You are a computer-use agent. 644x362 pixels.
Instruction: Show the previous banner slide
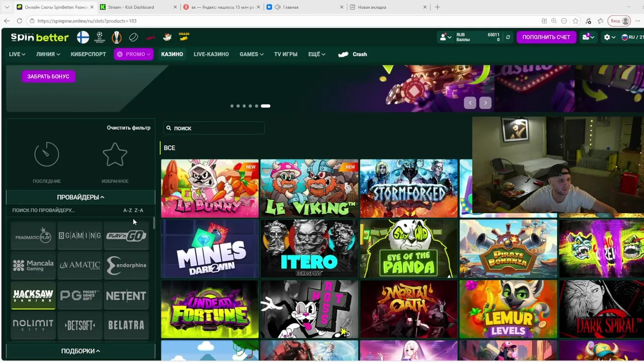470,103
